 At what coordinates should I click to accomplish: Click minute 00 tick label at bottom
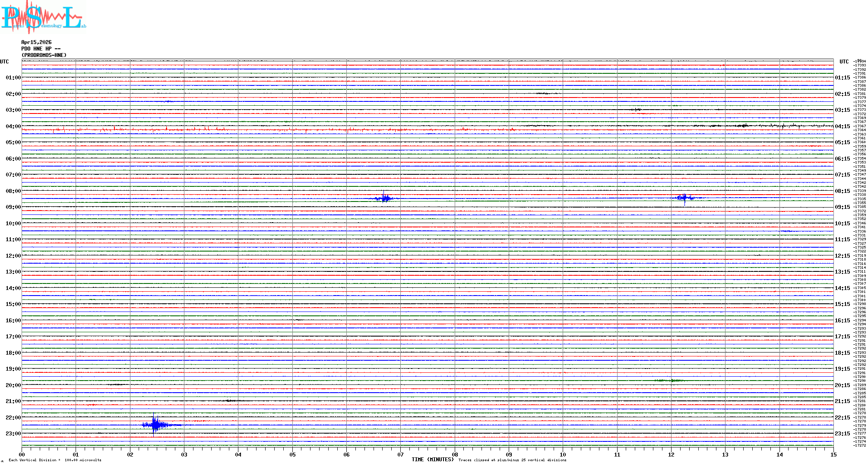22,454
